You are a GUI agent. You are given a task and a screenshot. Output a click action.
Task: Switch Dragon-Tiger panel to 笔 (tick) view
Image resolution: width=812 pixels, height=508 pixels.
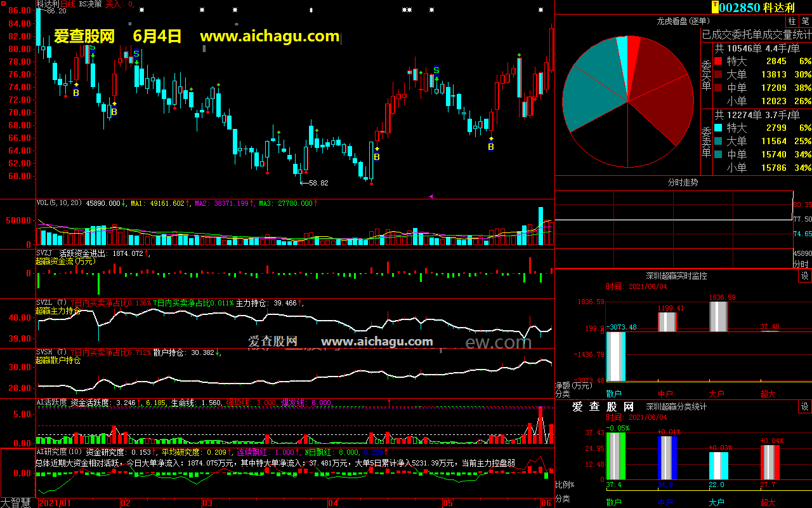pyautogui.click(x=805, y=21)
